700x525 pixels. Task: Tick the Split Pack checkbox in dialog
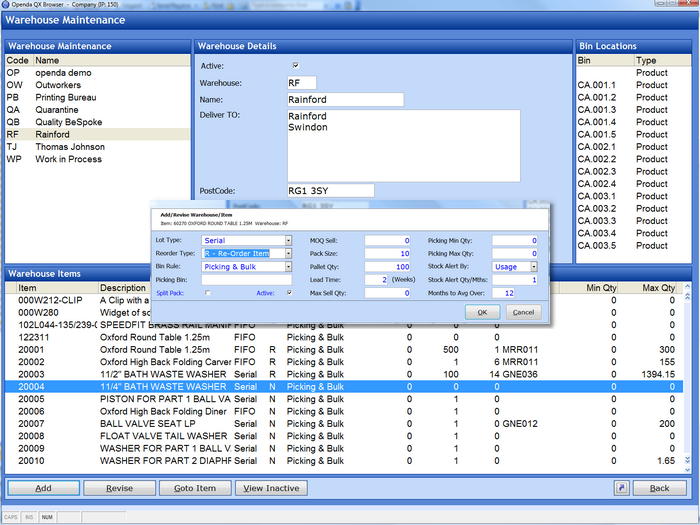coord(208,293)
